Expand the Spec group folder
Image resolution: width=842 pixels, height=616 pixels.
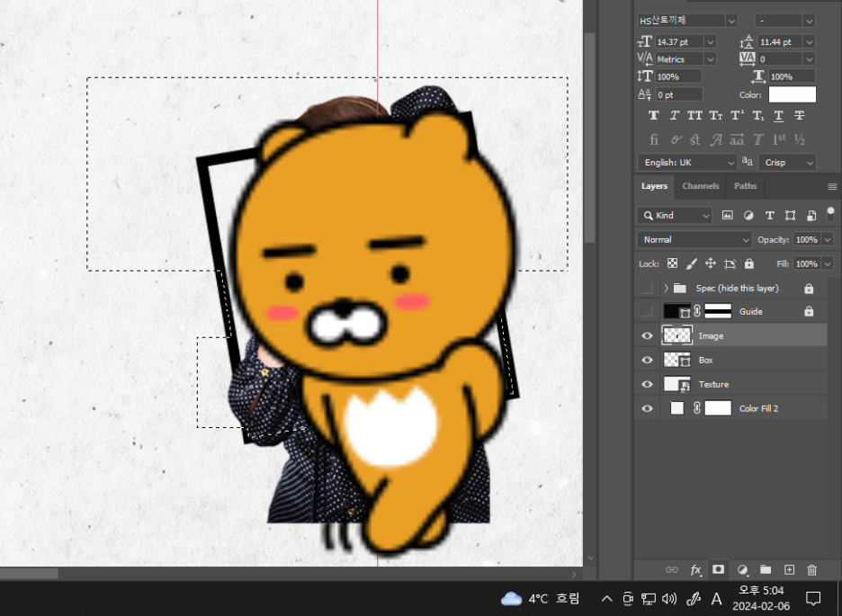(x=666, y=288)
